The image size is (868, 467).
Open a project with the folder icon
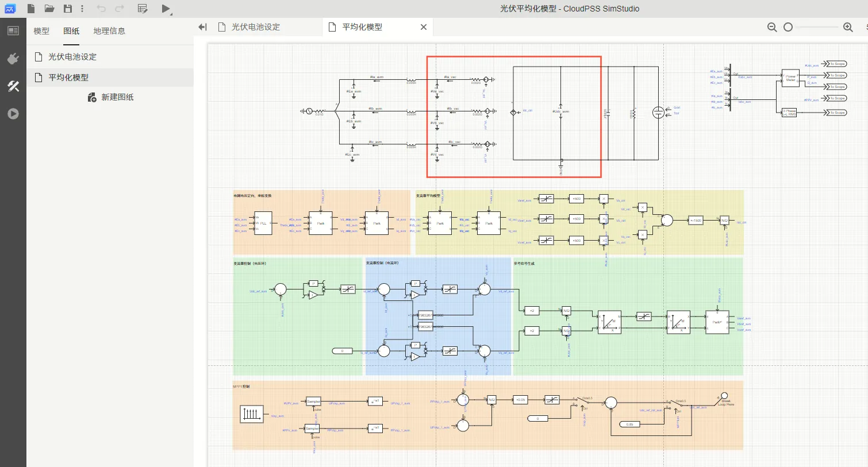tap(49, 9)
